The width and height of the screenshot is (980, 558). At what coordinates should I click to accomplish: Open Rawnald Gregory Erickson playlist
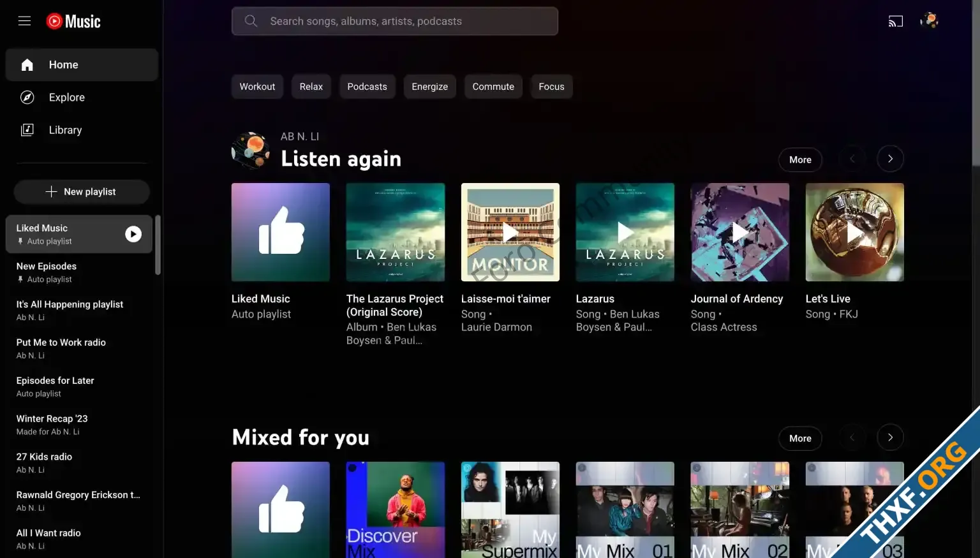pos(79,501)
